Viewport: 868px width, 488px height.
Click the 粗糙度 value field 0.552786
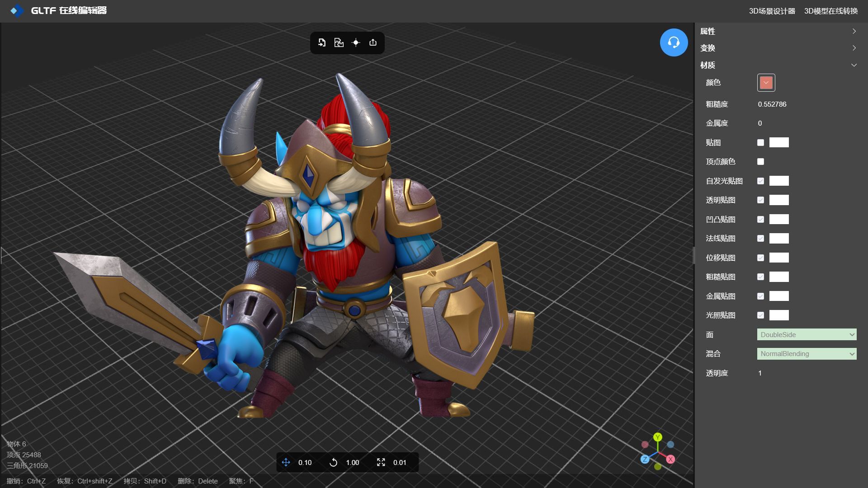(772, 104)
